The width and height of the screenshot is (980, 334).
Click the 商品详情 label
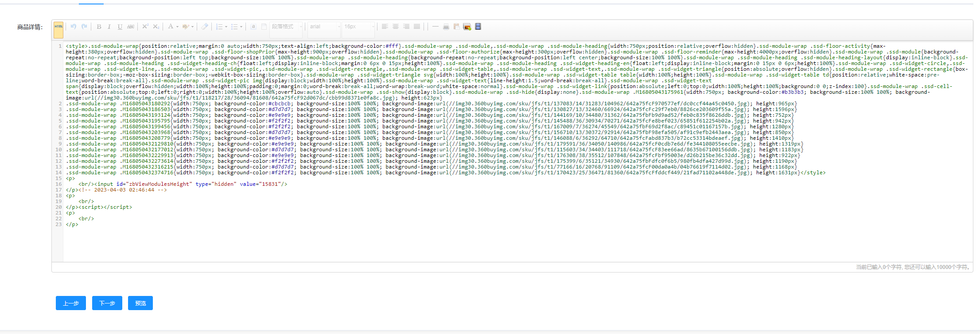[30, 27]
